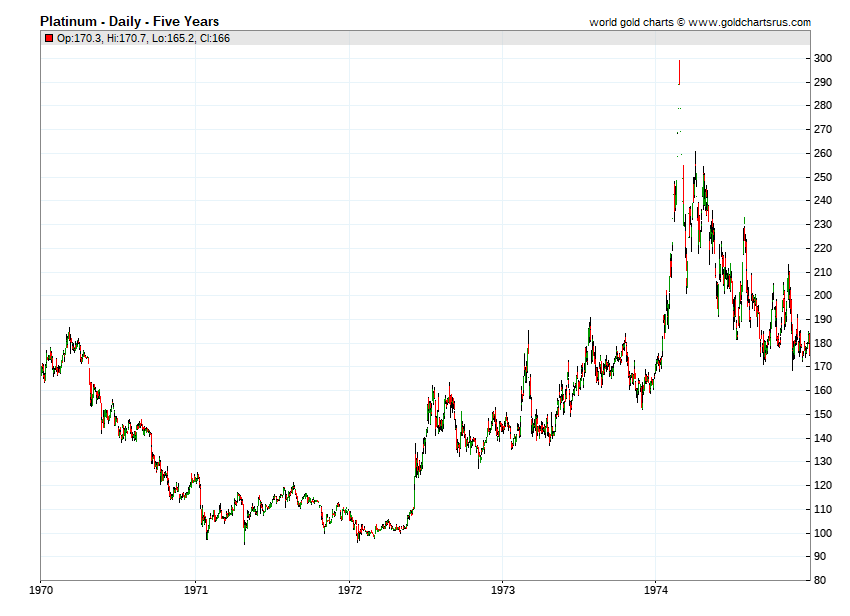This screenshot has width=850, height=616.
Task: Click the 'Platinum - Daily - Five Years' title
Action: pos(130,22)
